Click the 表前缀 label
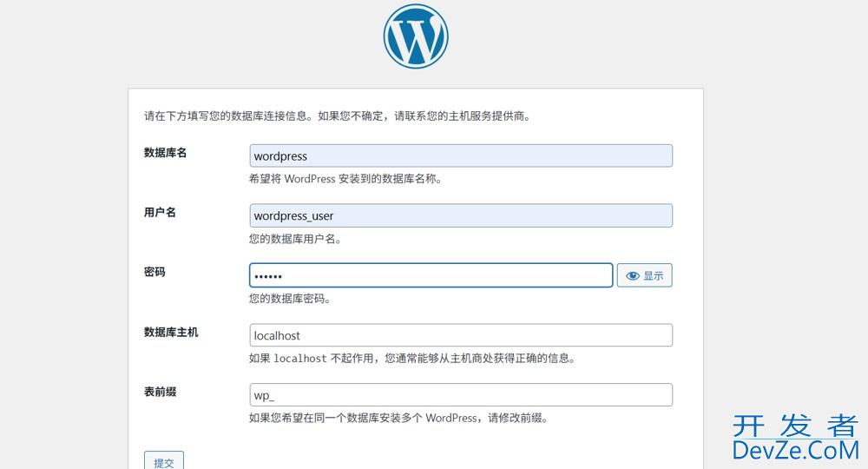Image resolution: width=868 pixels, height=469 pixels. (160, 392)
